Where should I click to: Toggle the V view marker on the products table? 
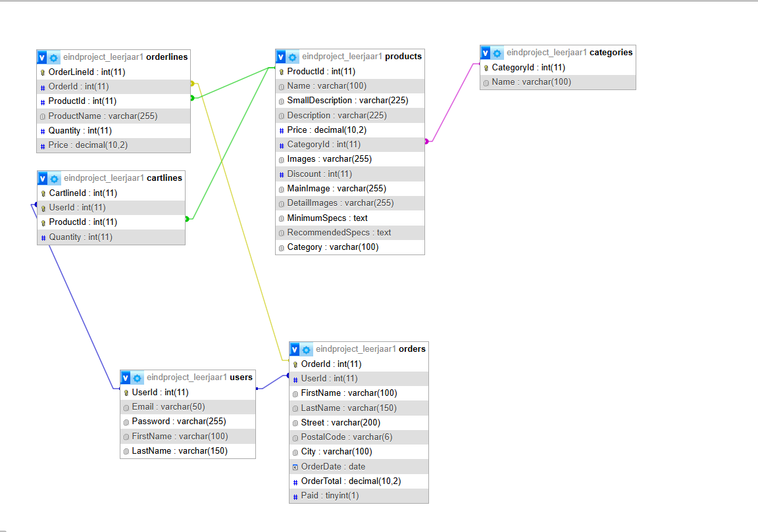pyautogui.click(x=281, y=57)
